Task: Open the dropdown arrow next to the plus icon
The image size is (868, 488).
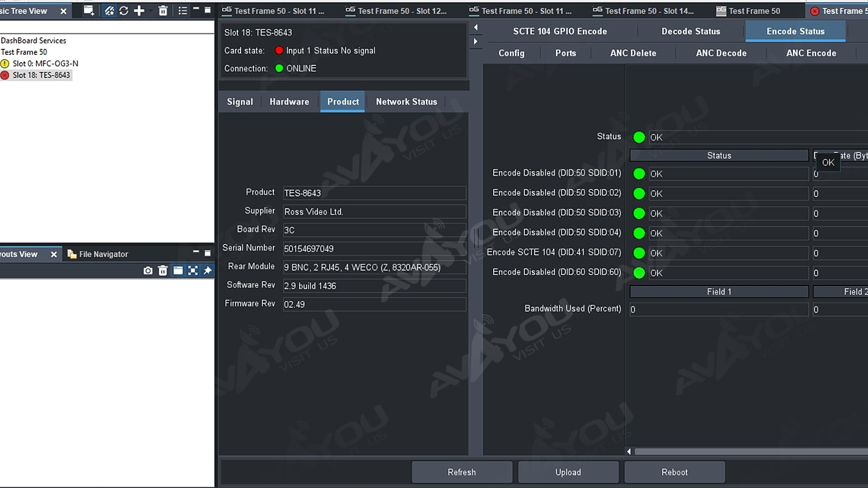Action: click(x=150, y=10)
